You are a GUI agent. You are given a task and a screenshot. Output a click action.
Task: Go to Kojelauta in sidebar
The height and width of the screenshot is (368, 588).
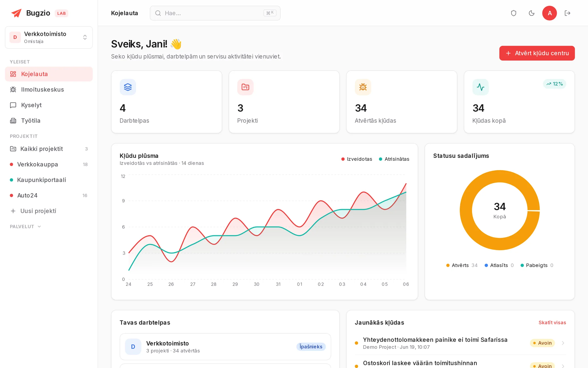(49, 74)
